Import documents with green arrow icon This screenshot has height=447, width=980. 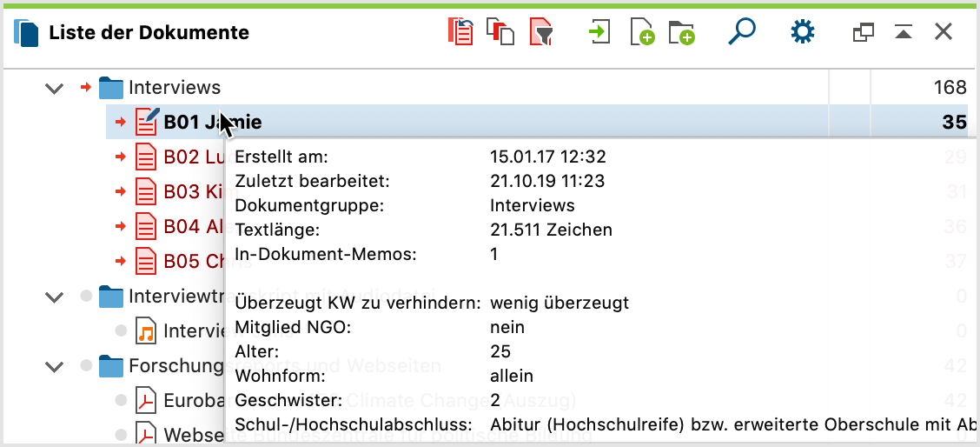[599, 31]
